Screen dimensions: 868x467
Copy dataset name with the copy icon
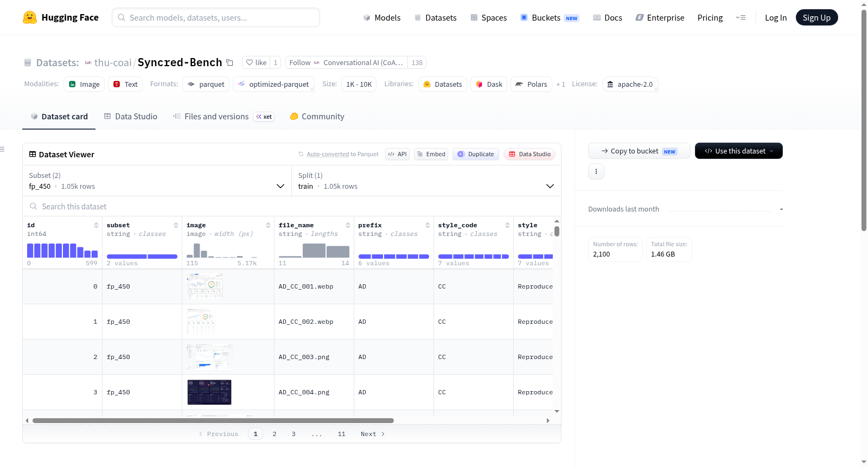coord(229,62)
